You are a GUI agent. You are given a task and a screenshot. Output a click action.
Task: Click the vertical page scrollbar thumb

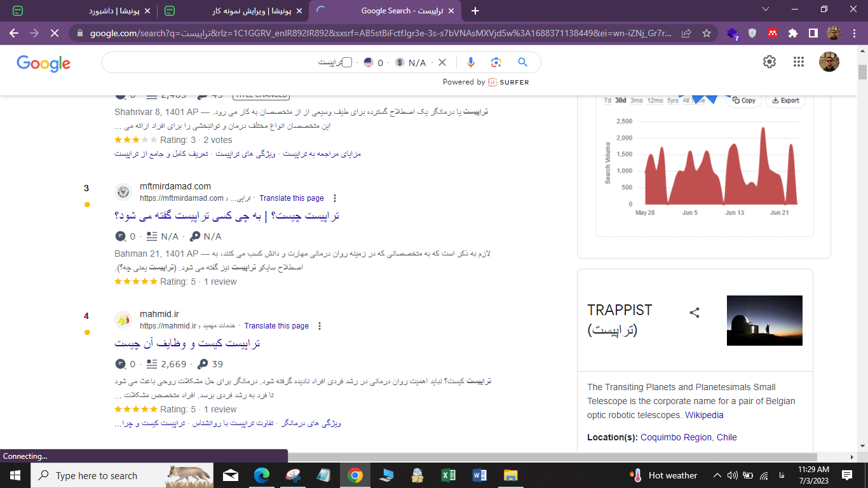[862, 72]
